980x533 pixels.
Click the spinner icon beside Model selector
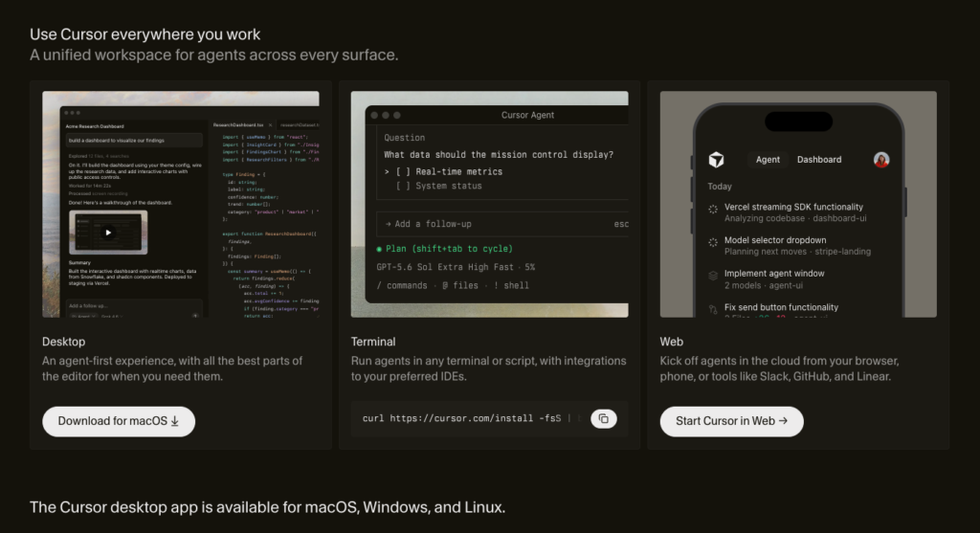(712, 242)
